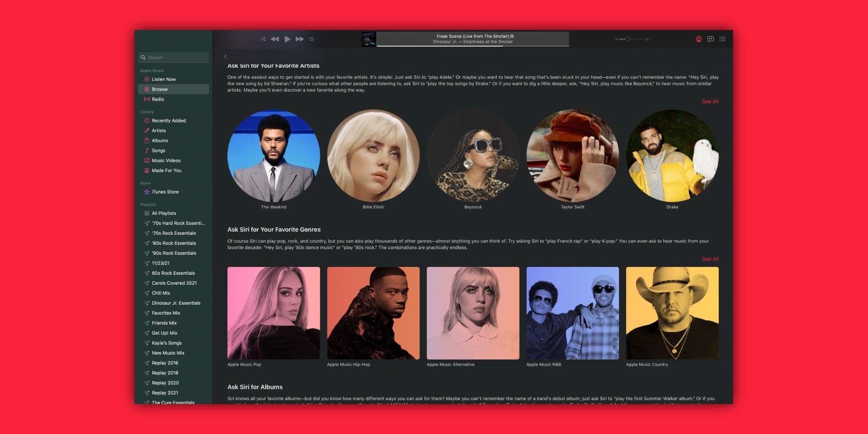This screenshot has width=868, height=434.
Task: Click inside the Search field
Action: pyautogui.click(x=173, y=57)
